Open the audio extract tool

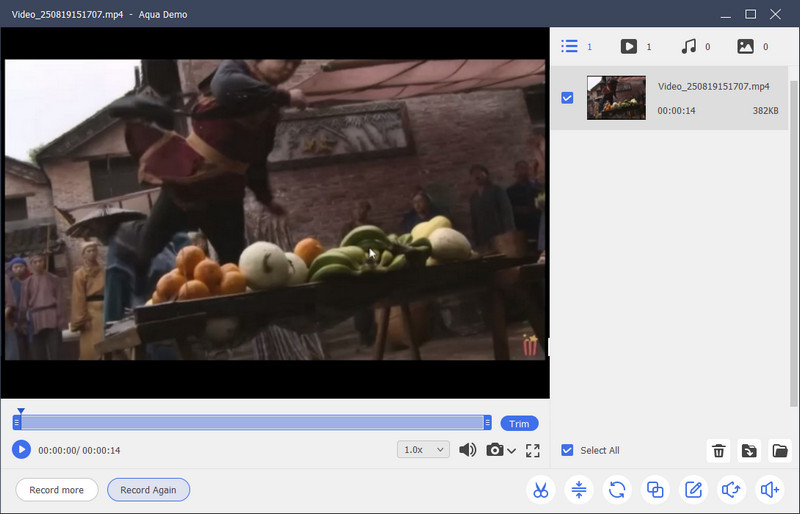[731, 490]
